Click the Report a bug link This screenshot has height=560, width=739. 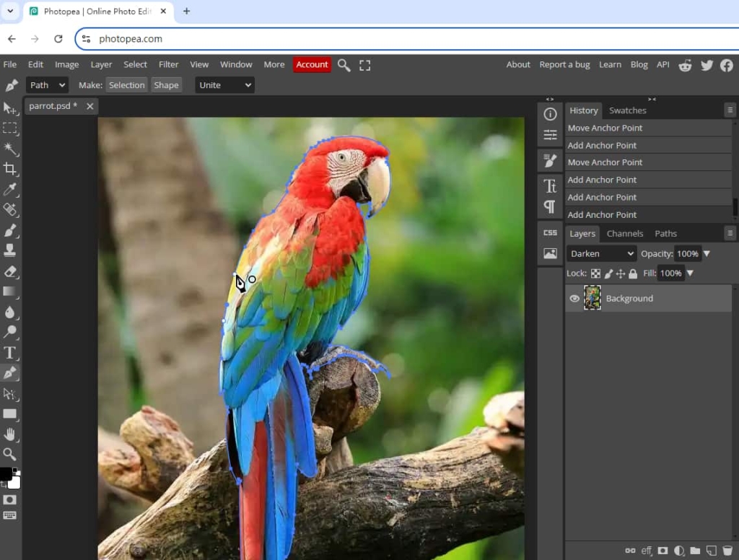point(564,64)
